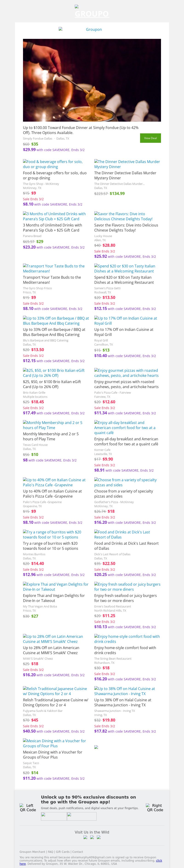Click the Left QR Code image
This screenshot has height=868, width=184.
(28, 807)
